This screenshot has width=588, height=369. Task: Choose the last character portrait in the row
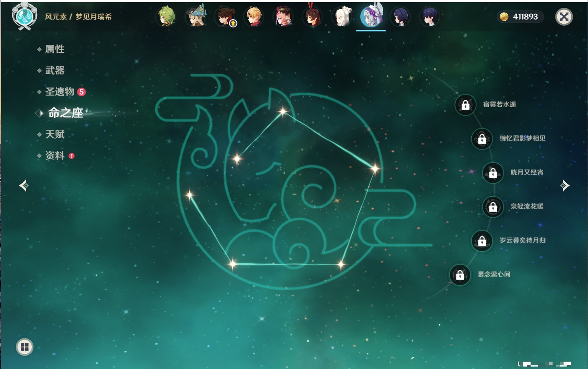430,17
